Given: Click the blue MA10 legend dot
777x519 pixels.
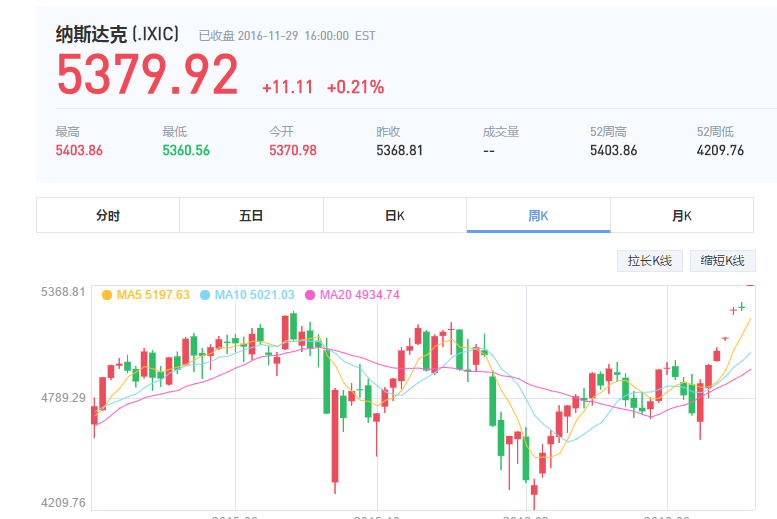Looking at the screenshot, I should pyautogui.click(x=206, y=295).
